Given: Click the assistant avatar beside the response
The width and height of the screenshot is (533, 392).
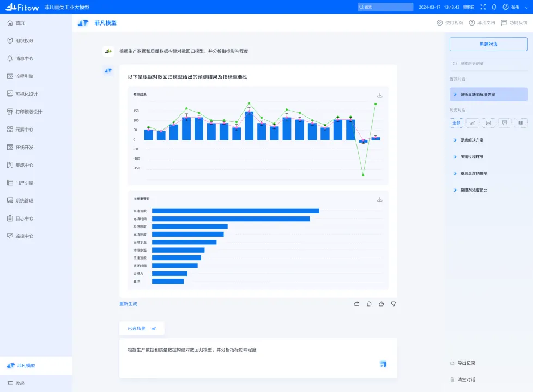Looking at the screenshot, I should (x=108, y=70).
